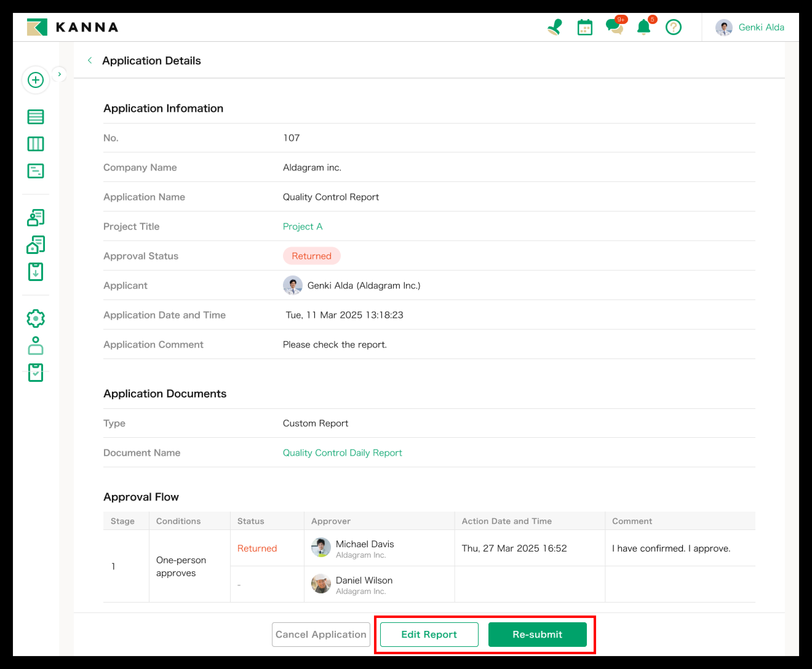Go back using Application Details arrow
Viewport: 812px width, 669px height.
(x=90, y=61)
